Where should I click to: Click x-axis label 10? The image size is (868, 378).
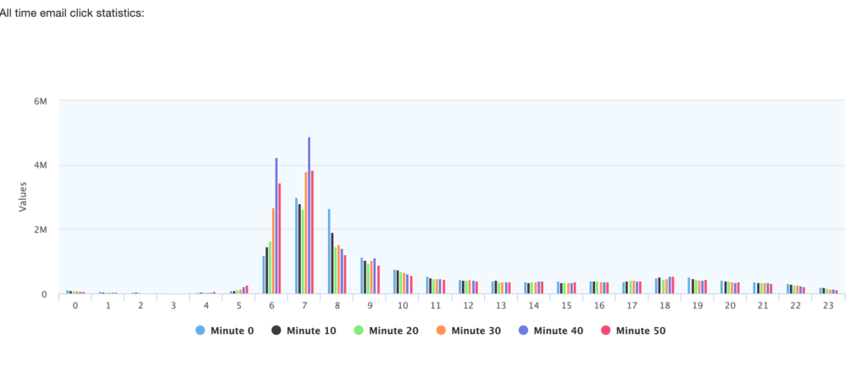tap(403, 305)
